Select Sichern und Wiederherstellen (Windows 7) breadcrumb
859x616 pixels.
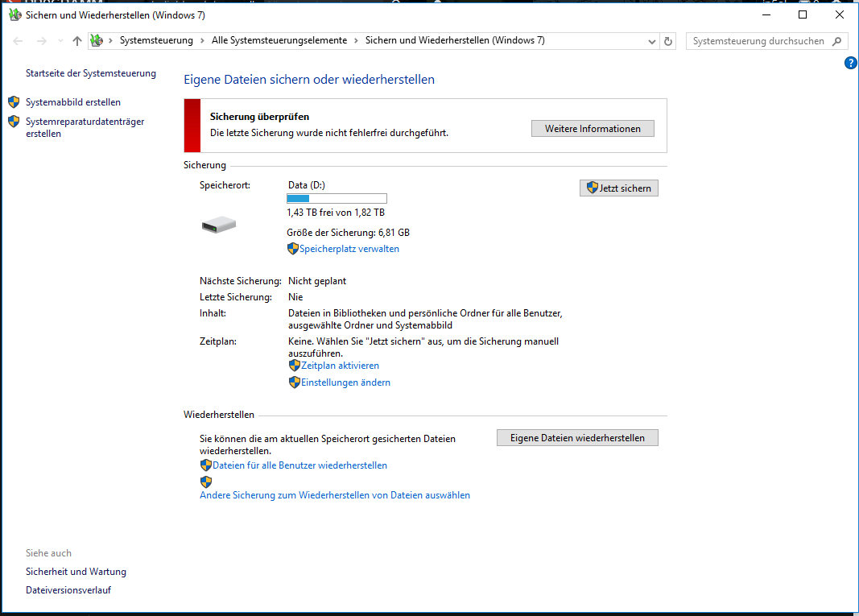[x=455, y=40]
